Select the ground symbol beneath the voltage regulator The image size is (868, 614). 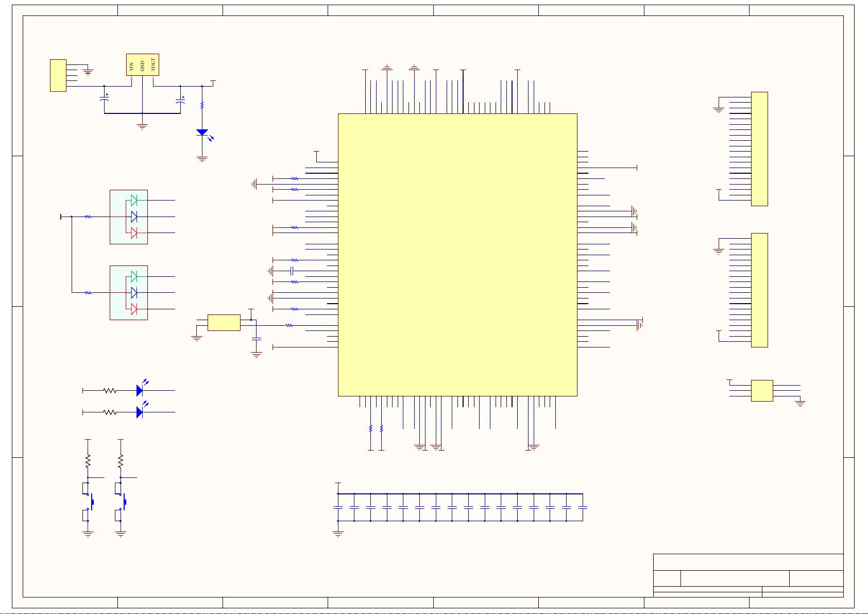[x=142, y=125]
